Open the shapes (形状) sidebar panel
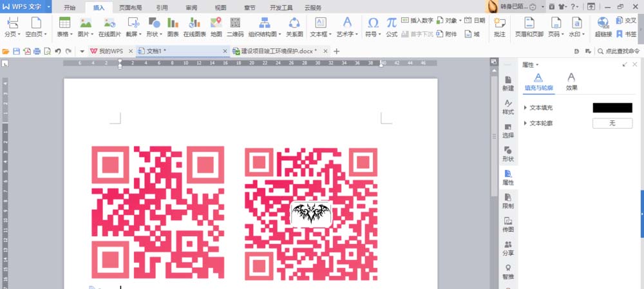Screen dimensions: 644x289 [x=508, y=154]
